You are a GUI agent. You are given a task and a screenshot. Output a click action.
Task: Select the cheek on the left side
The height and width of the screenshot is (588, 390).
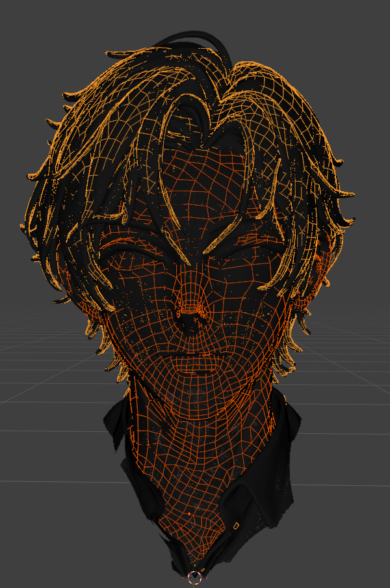point(140,306)
